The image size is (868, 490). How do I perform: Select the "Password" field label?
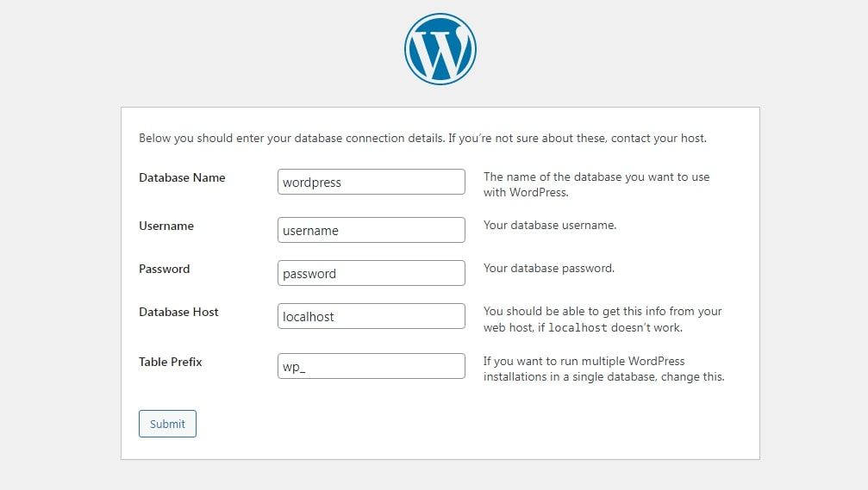pyautogui.click(x=164, y=270)
